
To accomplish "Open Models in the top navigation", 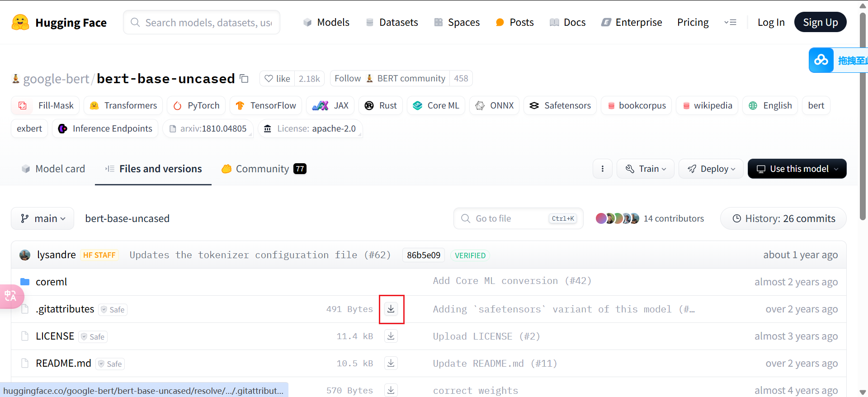I will click(326, 22).
